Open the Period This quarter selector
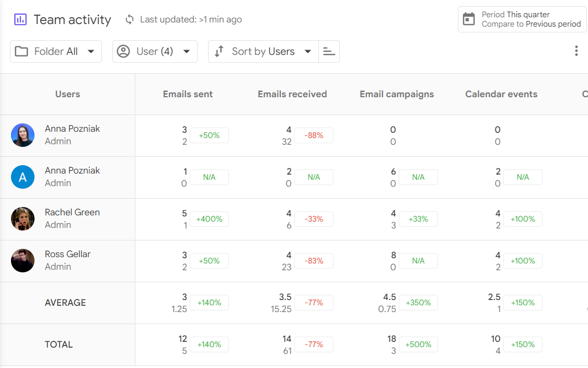Viewport: 588px width, 368px height. (522, 19)
